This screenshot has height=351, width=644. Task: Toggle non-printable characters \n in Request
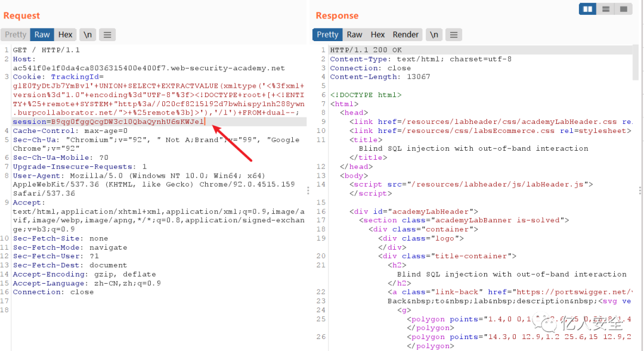88,35
